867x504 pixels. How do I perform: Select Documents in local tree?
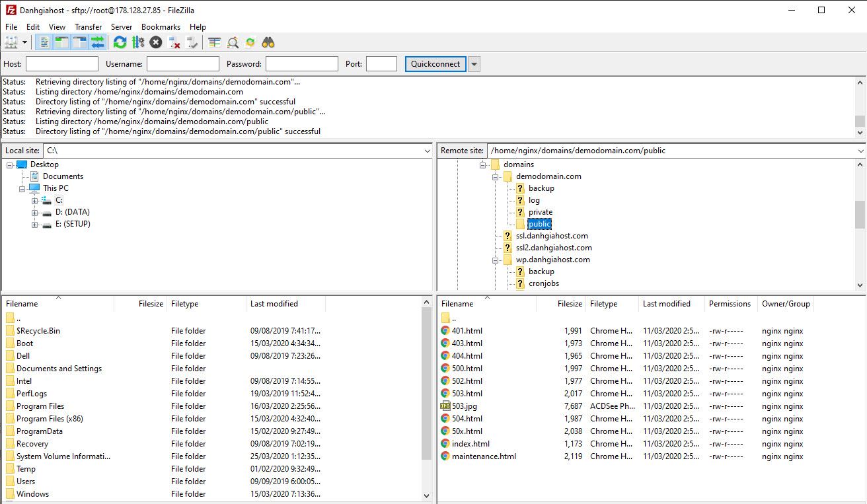click(63, 176)
